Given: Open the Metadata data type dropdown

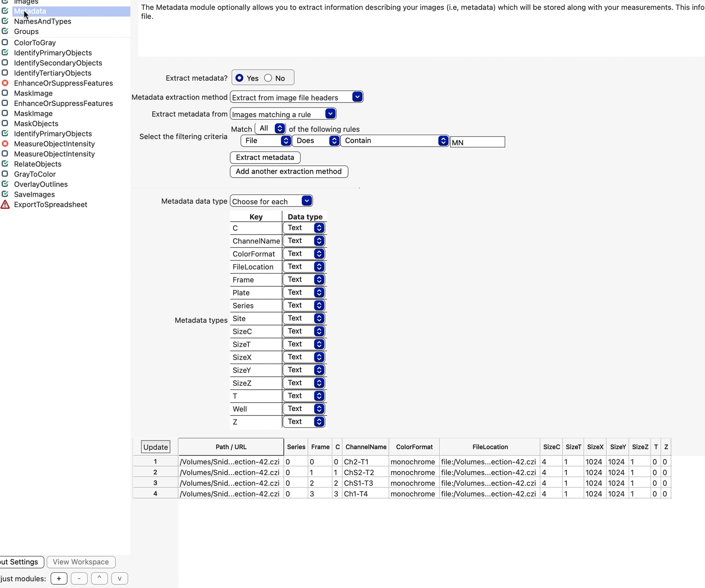Looking at the screenshot, I should tap(306, 201).
